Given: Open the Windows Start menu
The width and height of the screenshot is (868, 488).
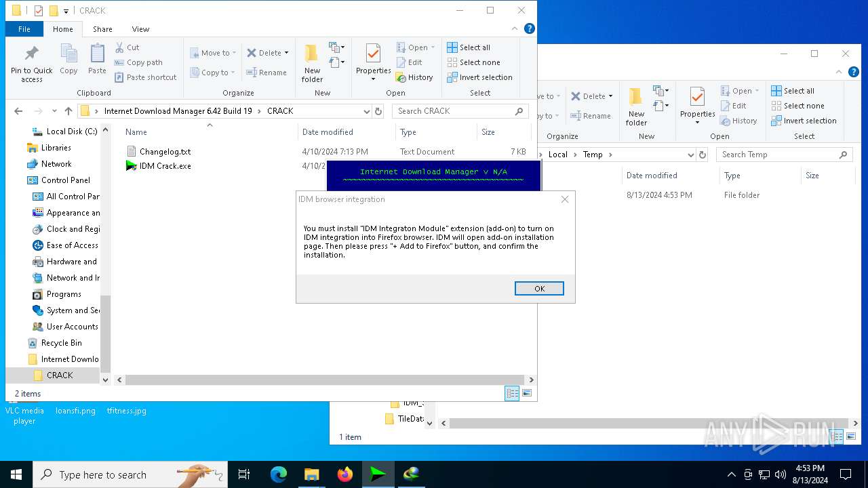Looking at the screenshot, I should click(x=16, y=474).
